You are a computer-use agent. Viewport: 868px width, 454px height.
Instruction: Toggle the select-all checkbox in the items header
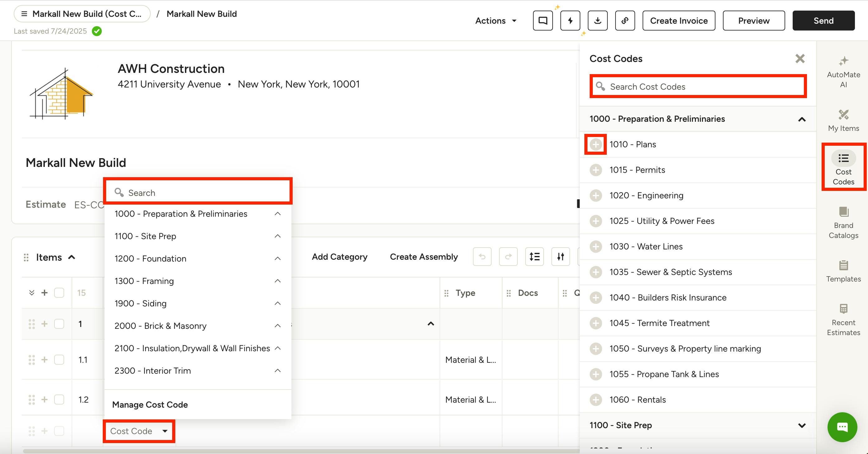(x=59, y=293)
